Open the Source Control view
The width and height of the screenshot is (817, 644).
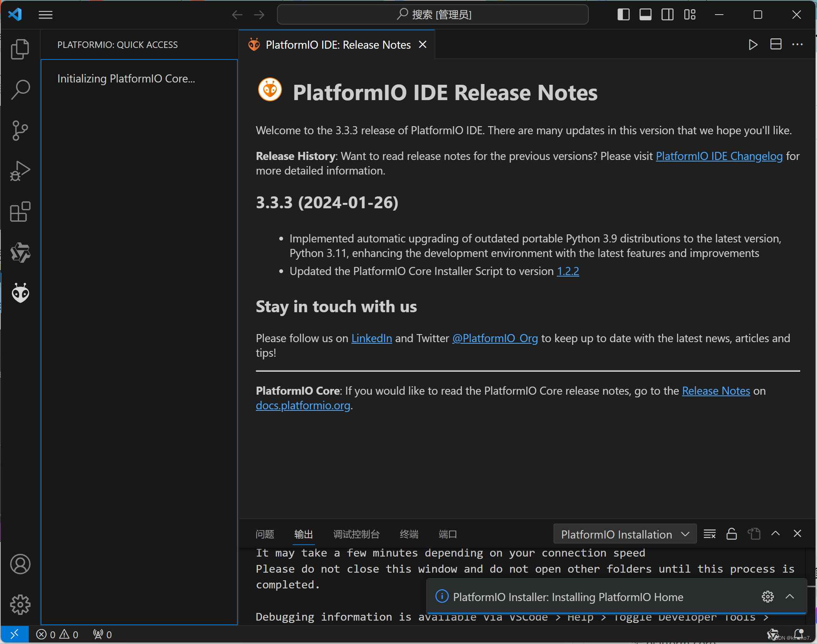click(x=20, y=130)
